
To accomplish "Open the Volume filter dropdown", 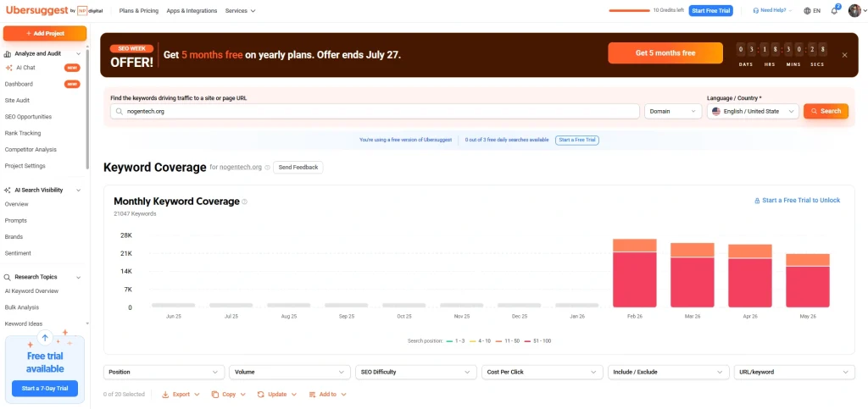I will [x=290, y=373].
